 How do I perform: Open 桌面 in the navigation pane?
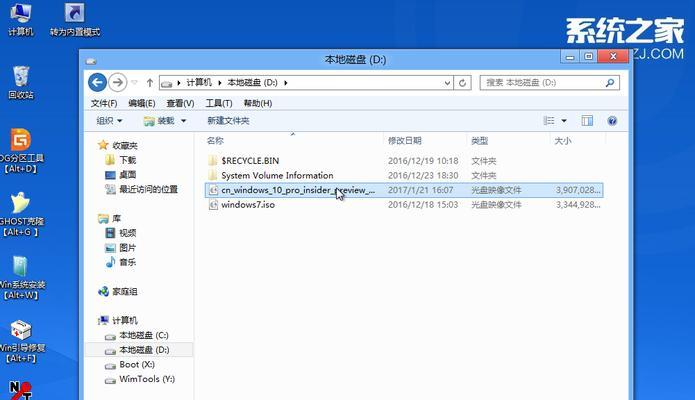(127, 175)
